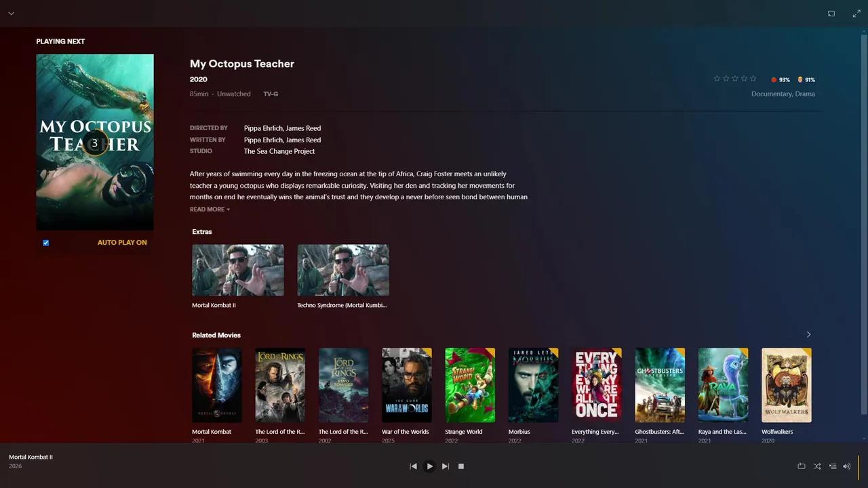Open the Strange World poster
This screenshot has width=868, height=488.
tap(470, 385)
